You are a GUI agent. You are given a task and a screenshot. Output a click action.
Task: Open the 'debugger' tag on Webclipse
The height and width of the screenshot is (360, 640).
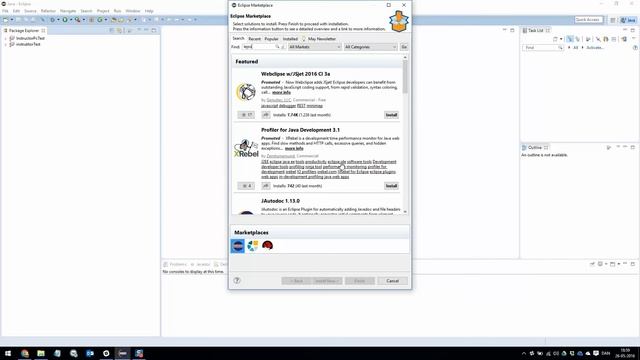pyautogui.click(x=287, y=106)
